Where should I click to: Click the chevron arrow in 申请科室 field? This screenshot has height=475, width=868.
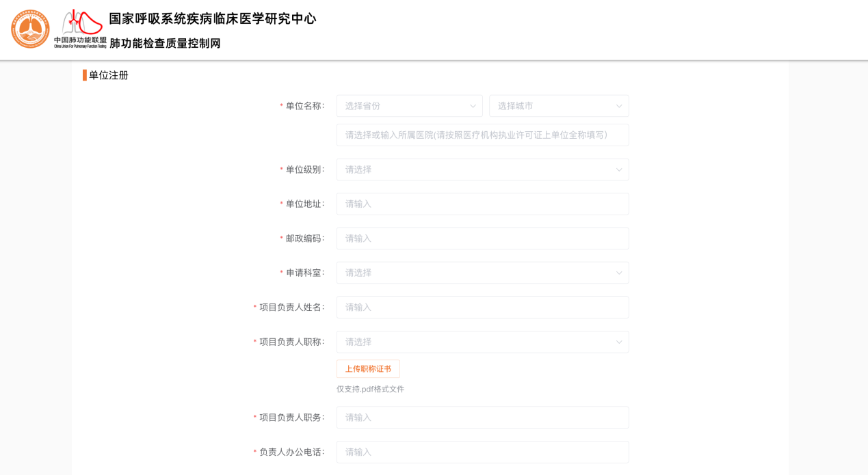coord(618,273)
